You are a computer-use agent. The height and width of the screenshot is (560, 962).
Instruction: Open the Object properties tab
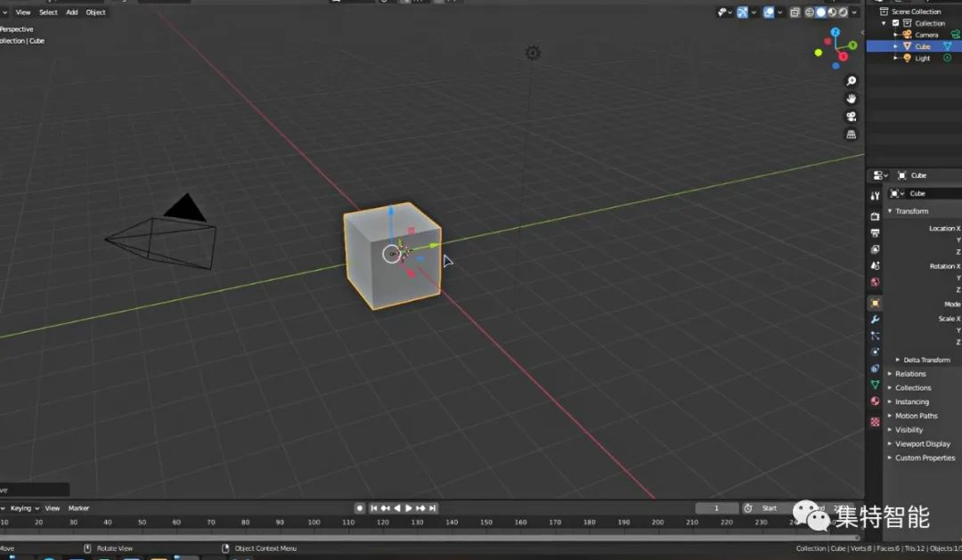click(x=875, y=303)
